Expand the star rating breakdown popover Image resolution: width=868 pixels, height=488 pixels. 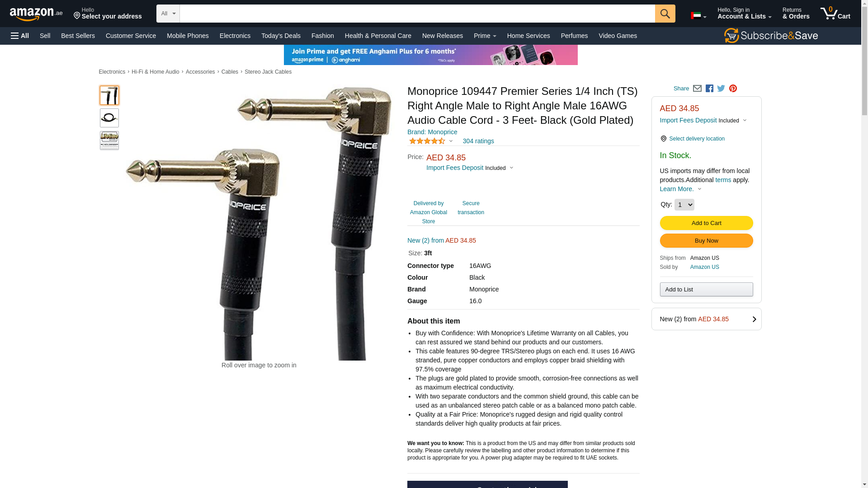tap(431, 141)
